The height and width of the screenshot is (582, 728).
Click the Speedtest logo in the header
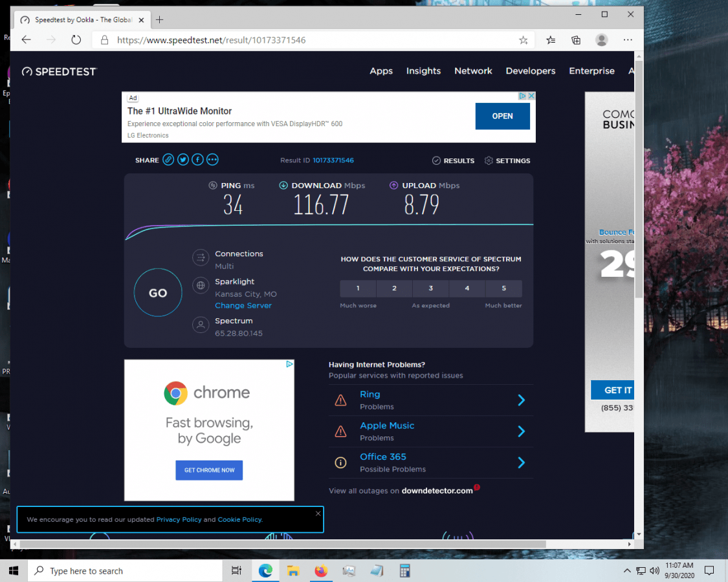59,71
